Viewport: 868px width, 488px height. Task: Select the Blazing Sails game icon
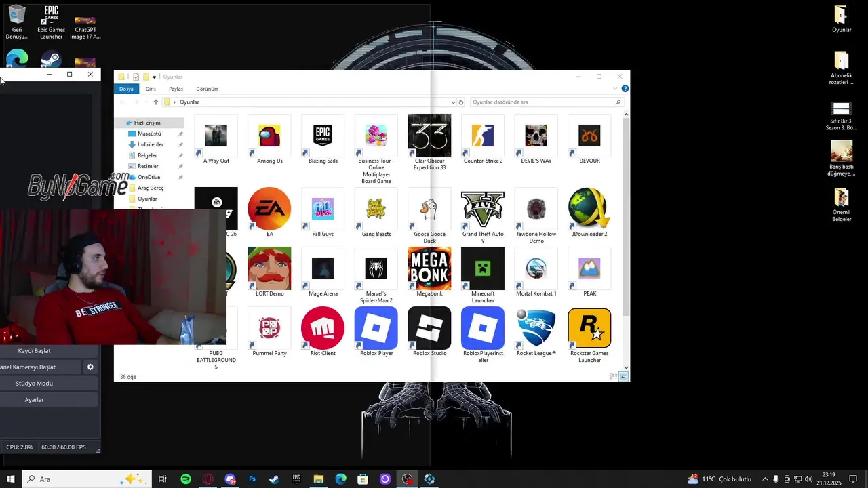click(x=323, y=140)
